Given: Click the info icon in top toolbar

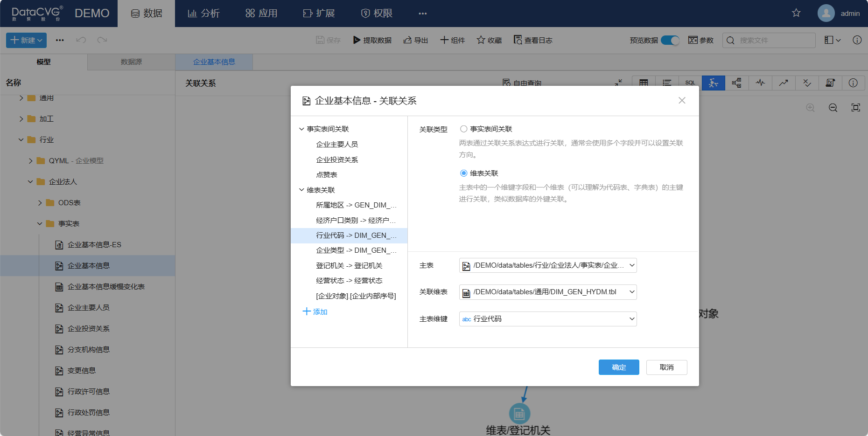Looking at the screenshot, I should (857, 40).
